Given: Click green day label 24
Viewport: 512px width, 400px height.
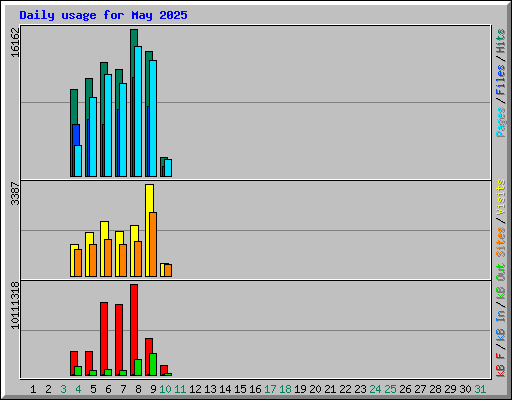Looking at the screenshot, I should pos(375,389).
